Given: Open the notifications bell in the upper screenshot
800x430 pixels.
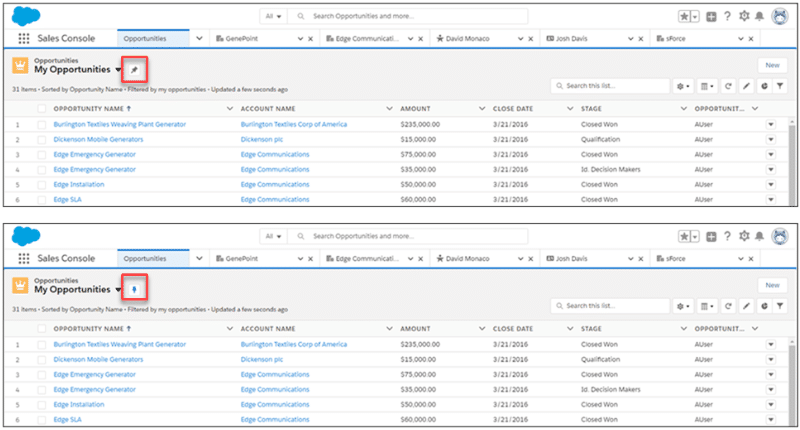Looking at the screenshot, I should (x=759, y=17).
